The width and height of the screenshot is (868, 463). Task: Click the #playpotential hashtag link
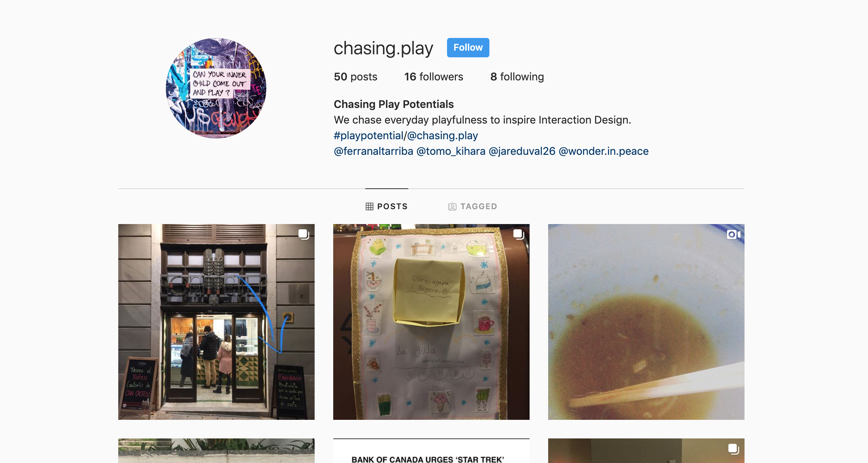click(x=369, y=135)
